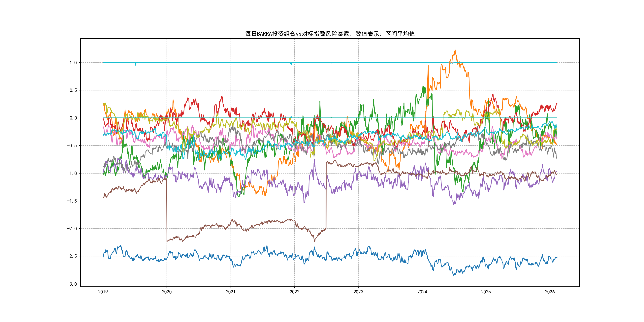Click the -1.0 y-axis tick label
Image resolution: width=644 pixels, height=322 pixels.
pos(72,173)
